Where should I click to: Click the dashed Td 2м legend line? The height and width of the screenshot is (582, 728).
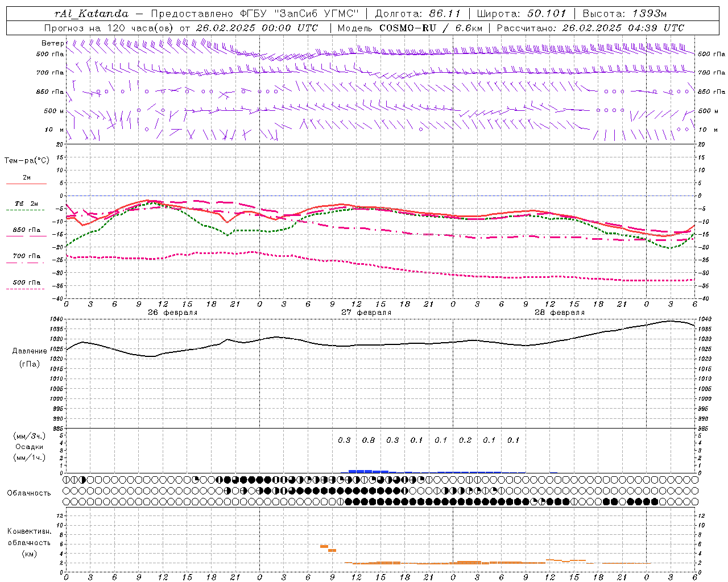click(x=26, y=210)
